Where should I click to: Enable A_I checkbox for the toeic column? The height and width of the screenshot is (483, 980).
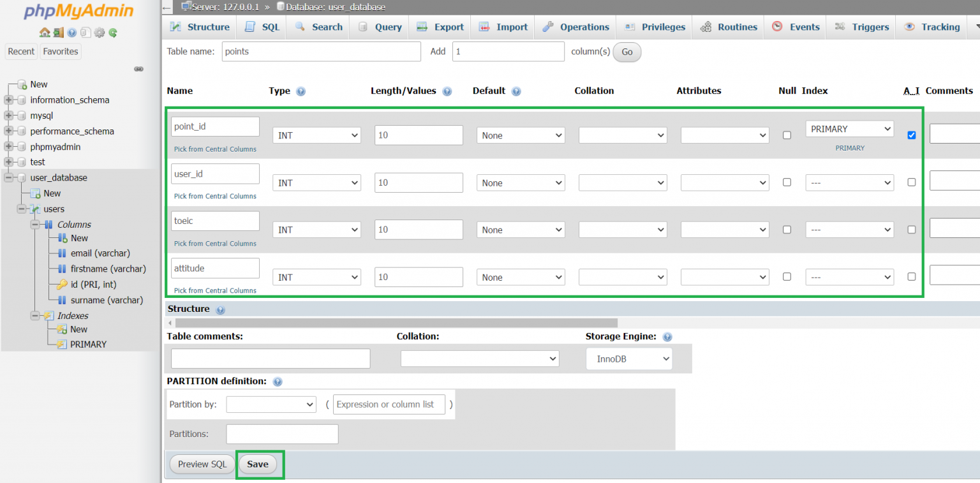pos(911,230)
